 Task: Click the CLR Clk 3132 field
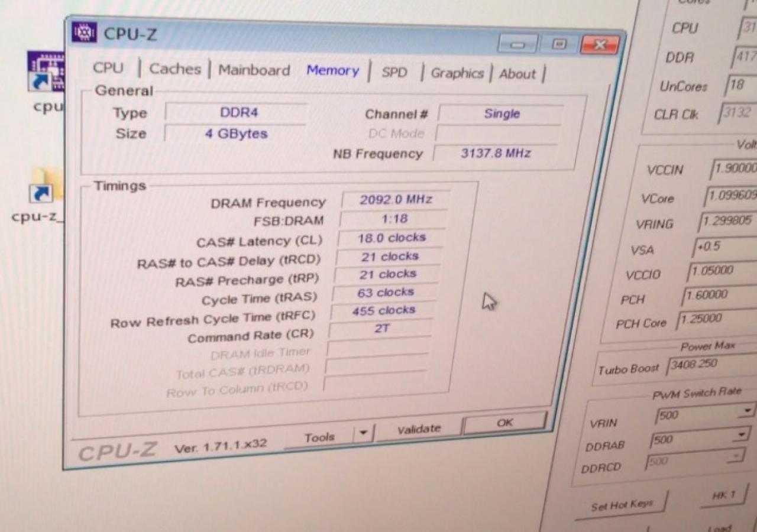(738, 112)
